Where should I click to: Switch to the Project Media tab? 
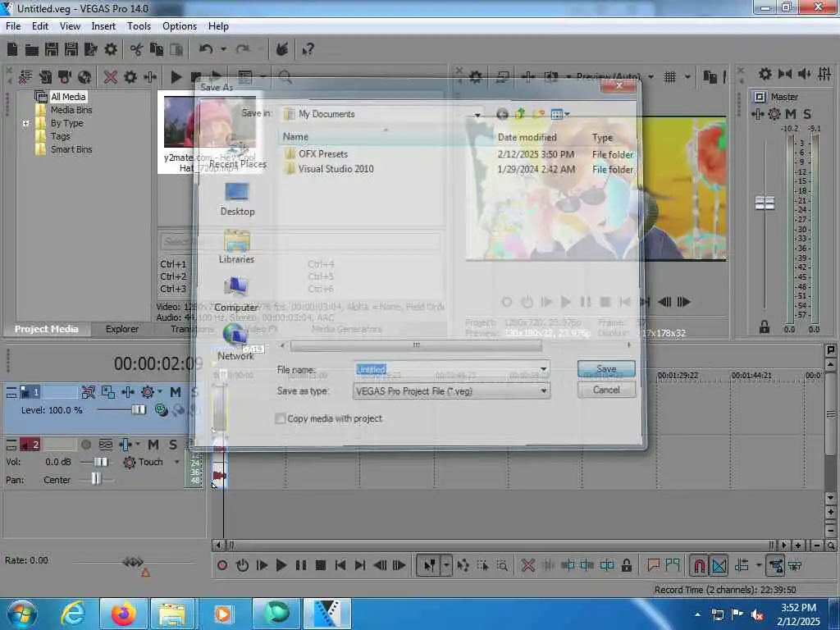tap(46, 329)
